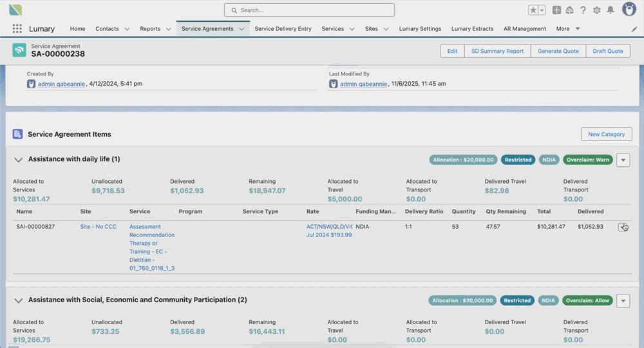The width and height of the screenshot is (644, 348).
Task: Open the favorites list dropdown arrow
Action: (542, 10)
